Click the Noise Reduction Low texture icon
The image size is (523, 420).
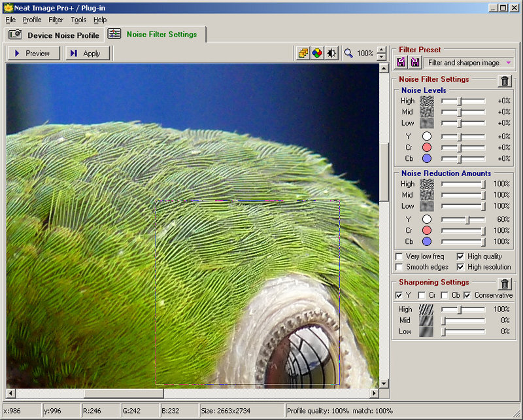(x=427, y=206)
